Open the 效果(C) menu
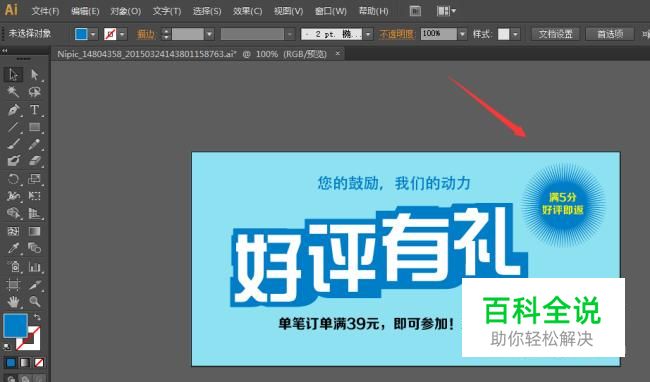The width and height of the screenshot is (650, 382). (x=247, y=11)
